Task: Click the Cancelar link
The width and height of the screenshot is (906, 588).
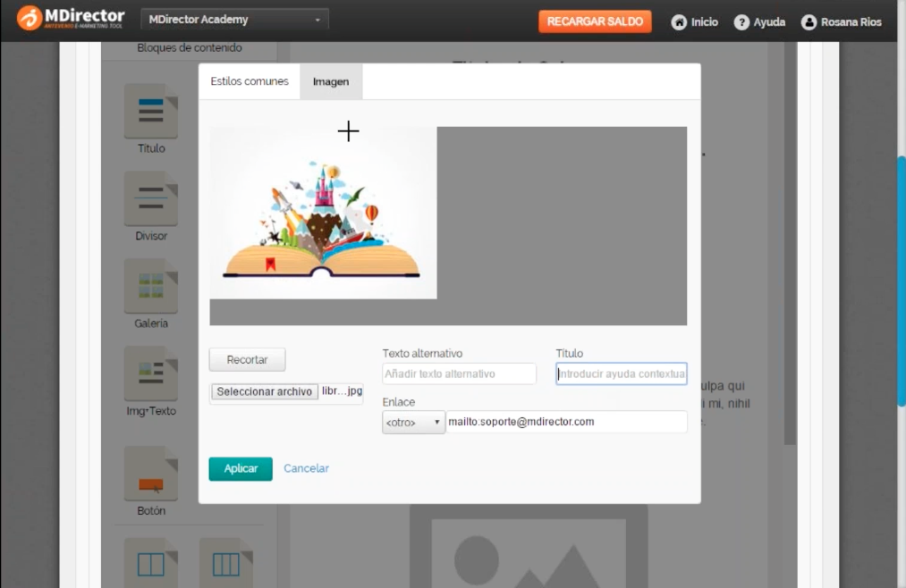Action: click(x=306, y=468)
